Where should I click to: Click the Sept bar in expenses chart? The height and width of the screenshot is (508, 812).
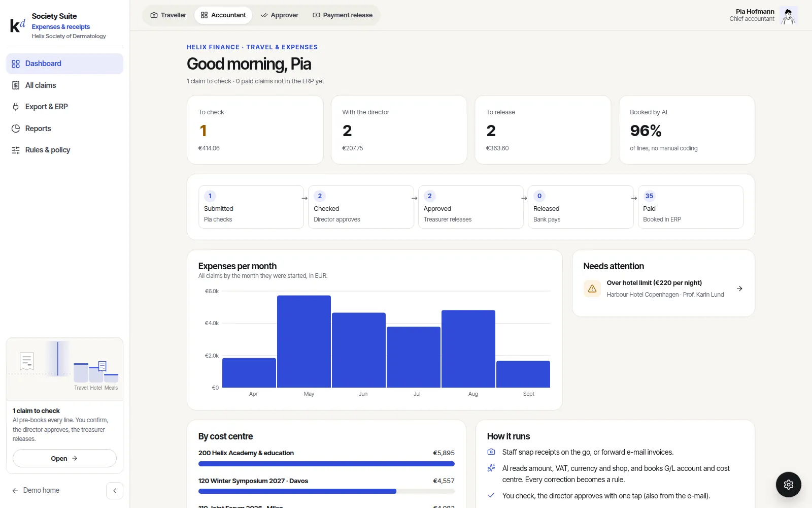(523, 374)
